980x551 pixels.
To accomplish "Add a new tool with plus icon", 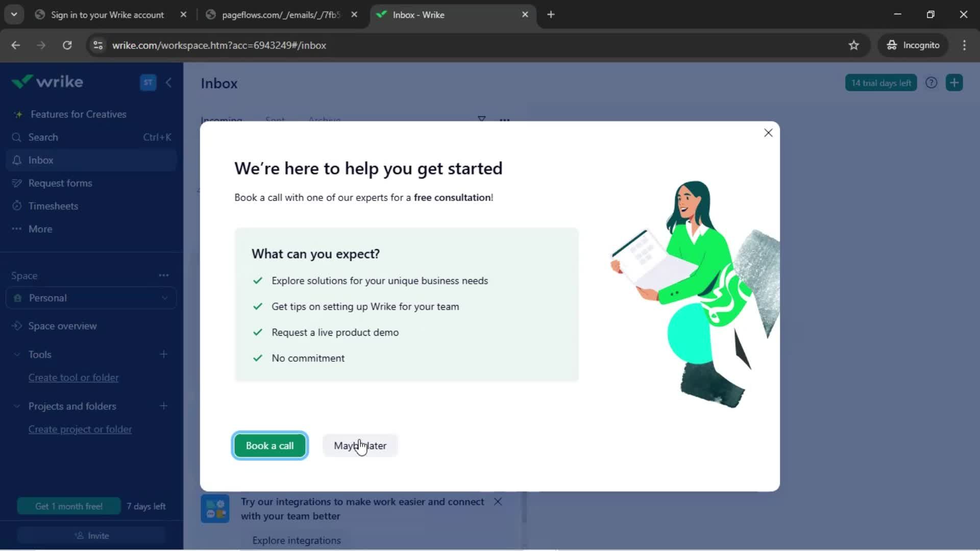I will [x=163, y=354].
